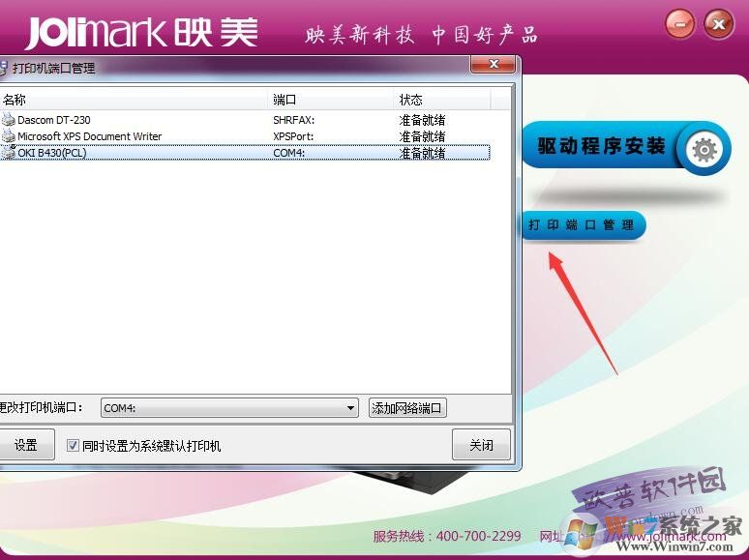
Task: Click the Dascom DT-230 printer icon
Action: pos(8,119)
